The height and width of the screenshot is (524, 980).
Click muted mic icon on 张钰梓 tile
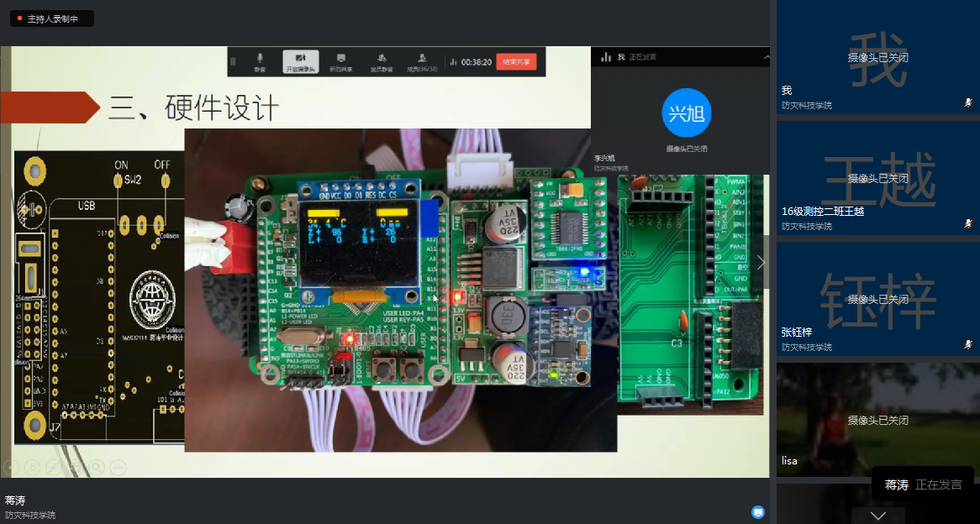tap(968, 344)
